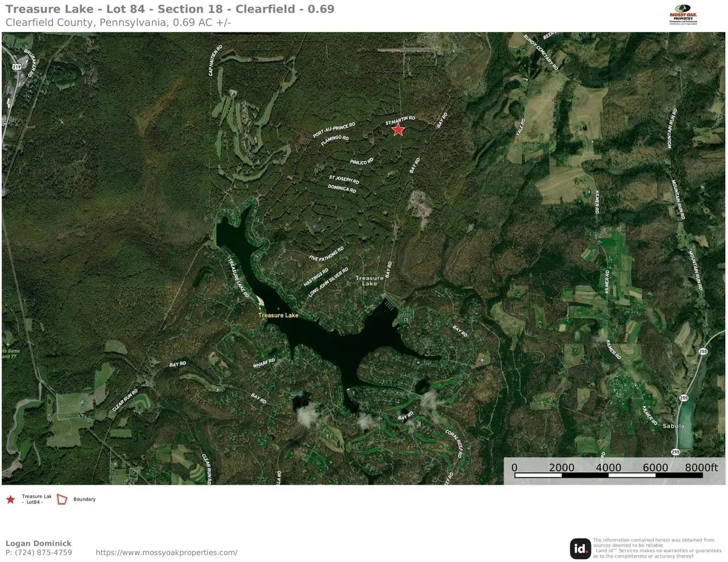Click the Treasure Lake Lot 84 page title
This screenshot has width=728, height=562.
pyautogui.click(x=169, y=9)
